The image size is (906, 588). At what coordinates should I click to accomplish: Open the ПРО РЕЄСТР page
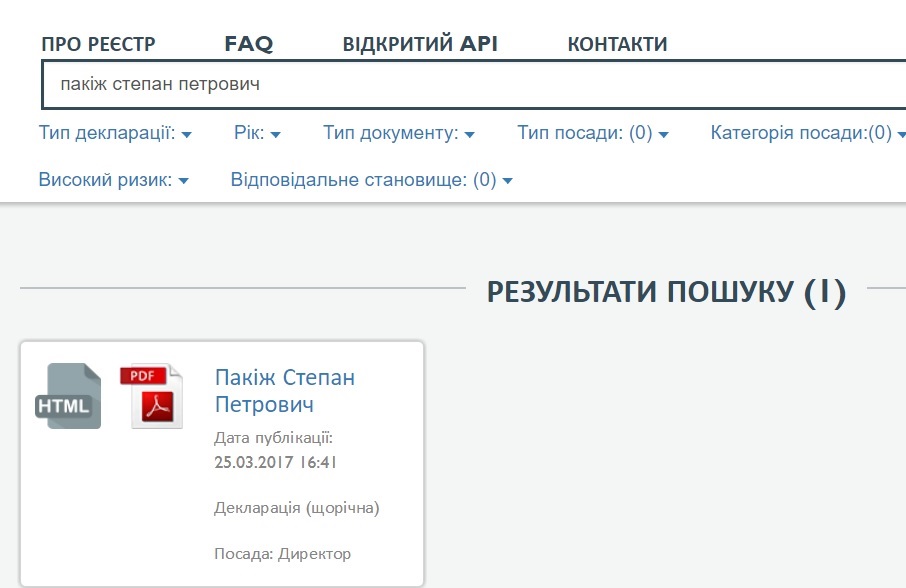[98, 44]
